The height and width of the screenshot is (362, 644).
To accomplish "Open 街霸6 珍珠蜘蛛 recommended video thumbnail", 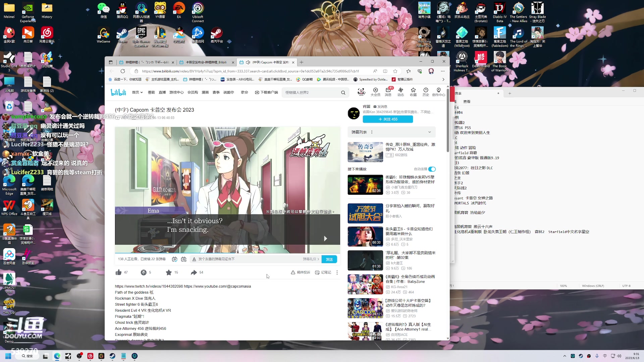I will (365, 185).
